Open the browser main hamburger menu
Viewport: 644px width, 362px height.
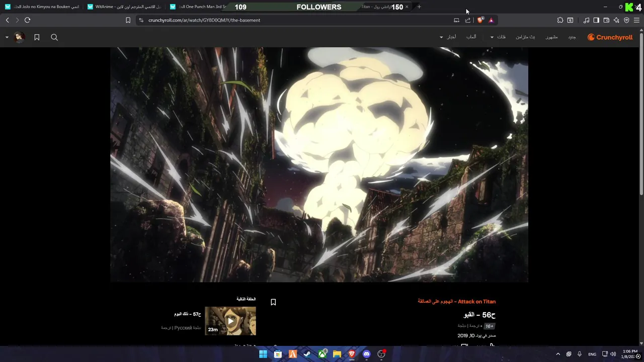(x=637, y=20)
